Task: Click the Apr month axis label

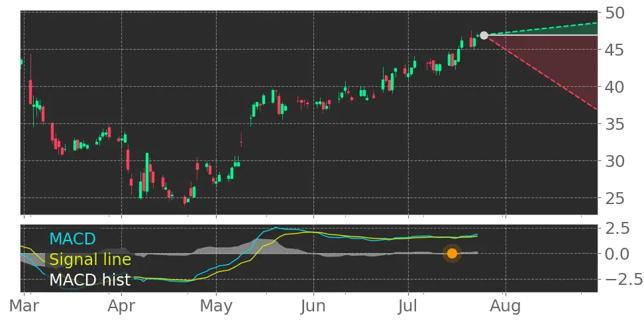Action: coord(121,307)
